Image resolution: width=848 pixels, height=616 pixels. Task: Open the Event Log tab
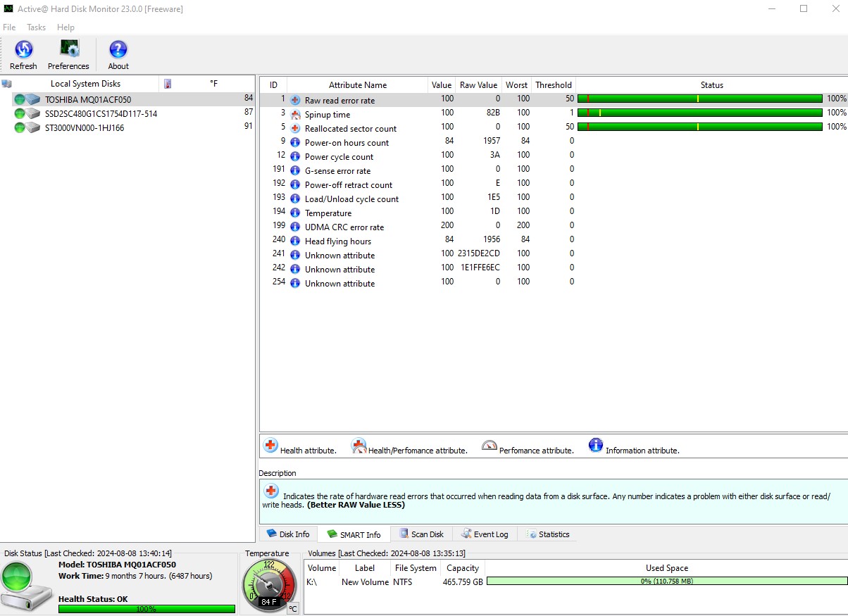pos(485,534)
